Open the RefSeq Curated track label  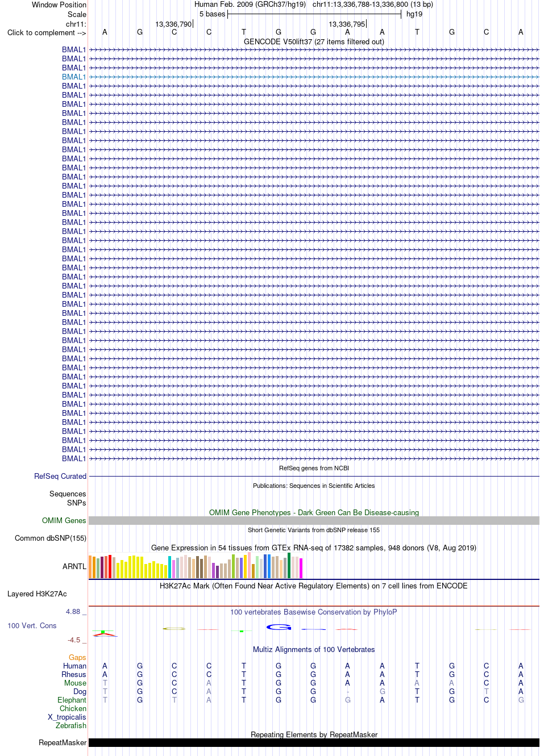(60, 476)
